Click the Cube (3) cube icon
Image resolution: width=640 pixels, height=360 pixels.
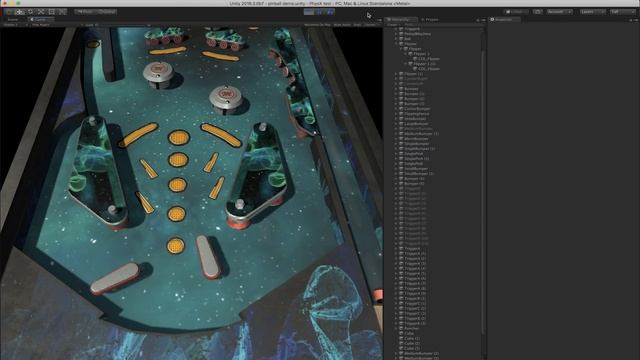click(x=401, y=348)
